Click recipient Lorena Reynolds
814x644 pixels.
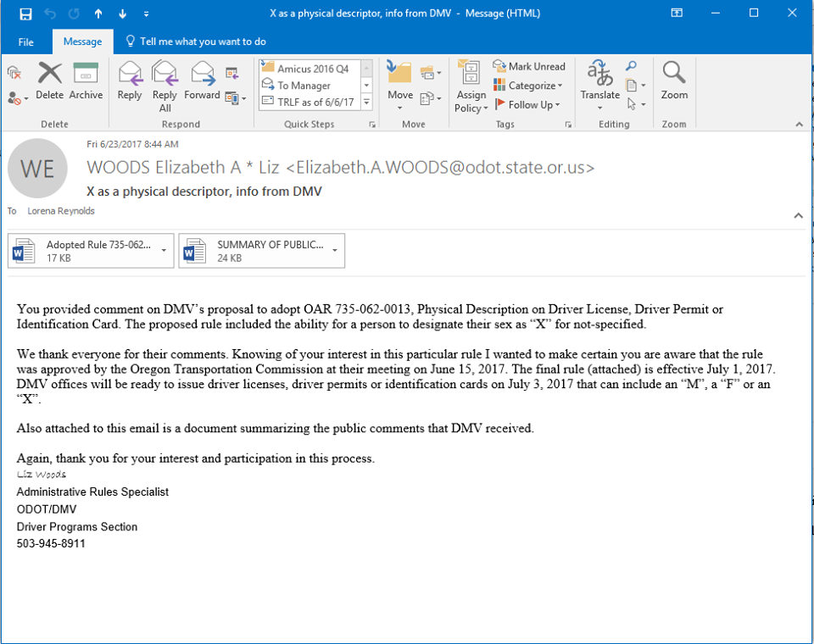click(x=61, y=211)
